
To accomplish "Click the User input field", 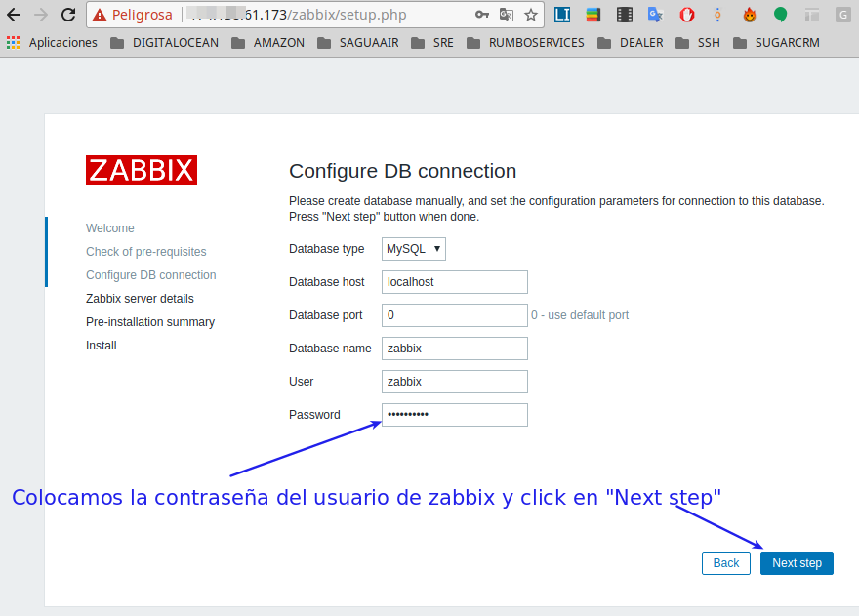I will tap(455, 382).
